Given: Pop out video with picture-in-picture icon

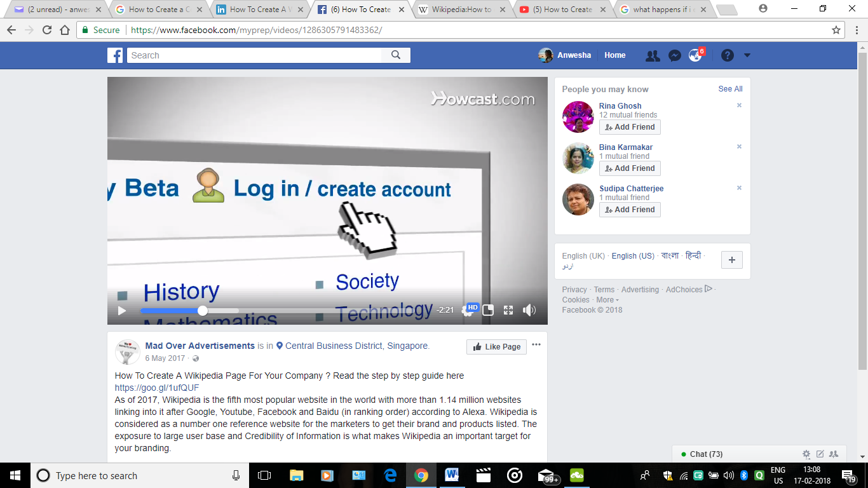Looking at the screenshot, I should (x=488, y=310).
